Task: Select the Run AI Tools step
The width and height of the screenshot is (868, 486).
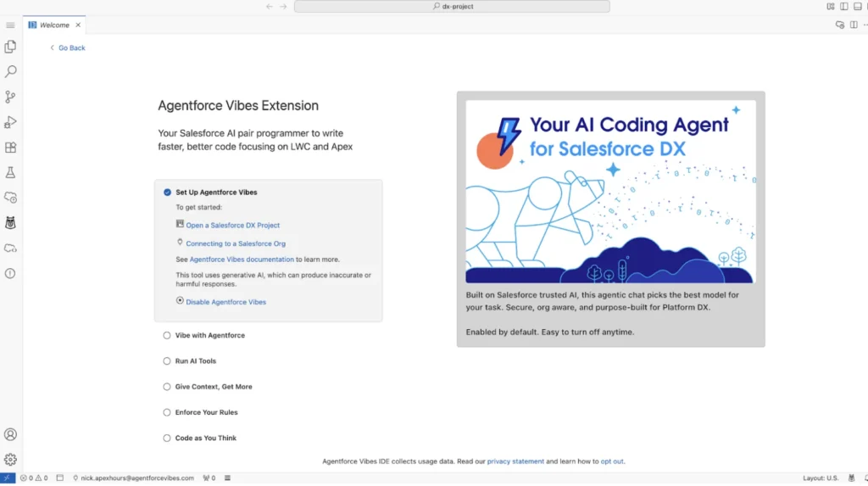Action: tap(195, 361)
